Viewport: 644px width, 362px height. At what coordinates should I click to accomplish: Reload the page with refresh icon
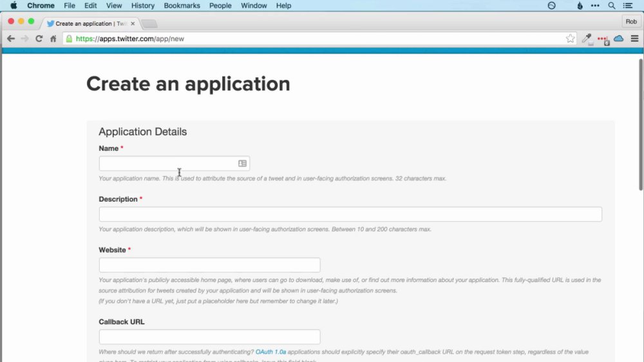tap(39, 39)
